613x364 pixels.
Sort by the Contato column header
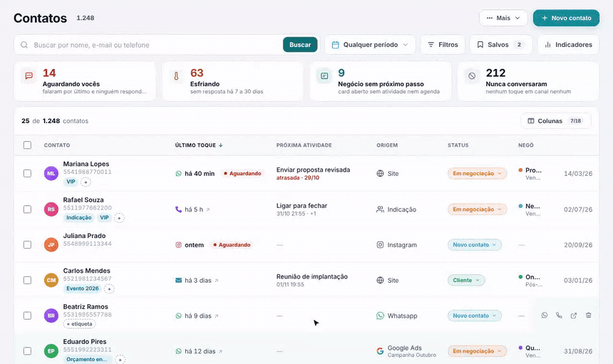pos(57,145)
